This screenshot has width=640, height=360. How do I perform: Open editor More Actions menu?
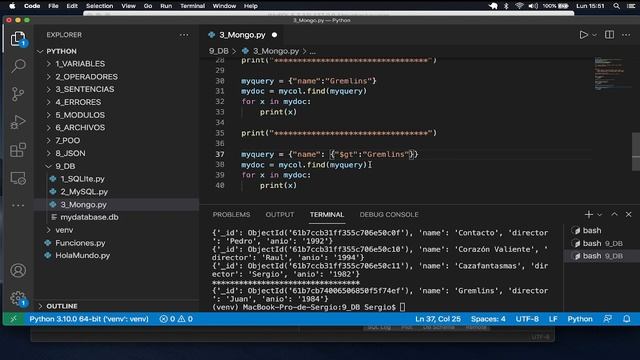coord(626,35)
